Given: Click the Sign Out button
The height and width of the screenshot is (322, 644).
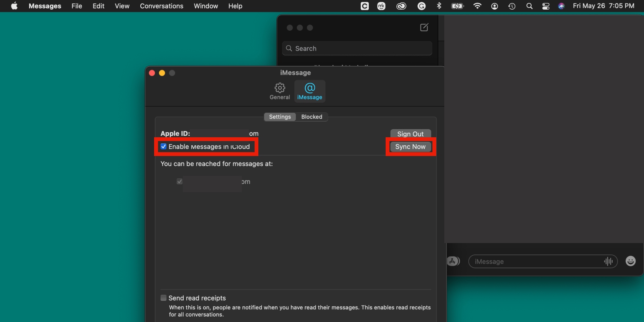Looking at the screenshot, I should pos(411,133).
